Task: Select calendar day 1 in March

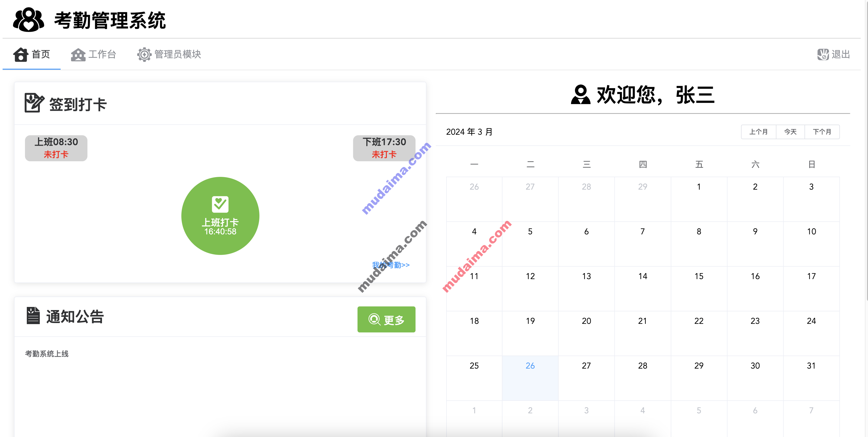Action: pyautogui.click(x=699, y=199)
